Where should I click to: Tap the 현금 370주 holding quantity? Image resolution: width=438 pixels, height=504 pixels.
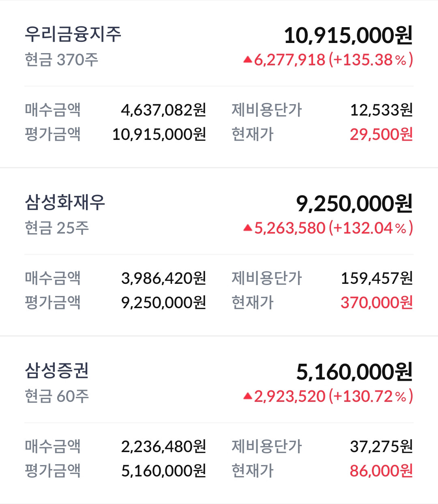click(x=61, y=60)
